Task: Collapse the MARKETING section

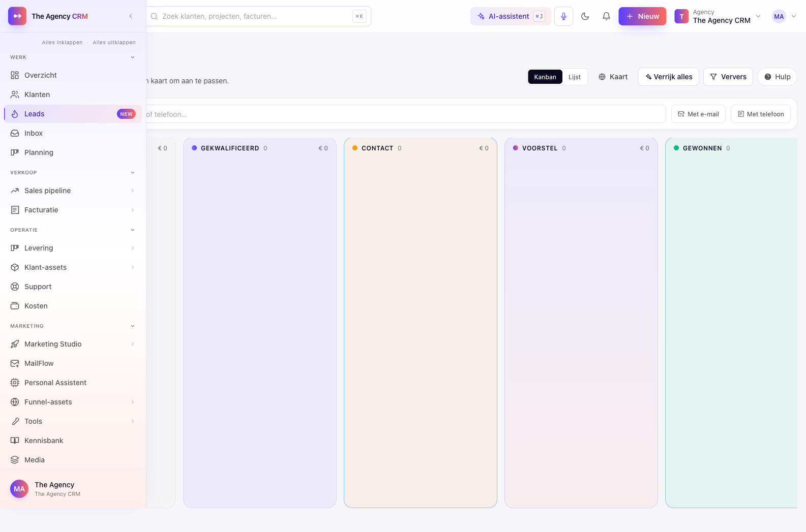Action: pos(133,326)
